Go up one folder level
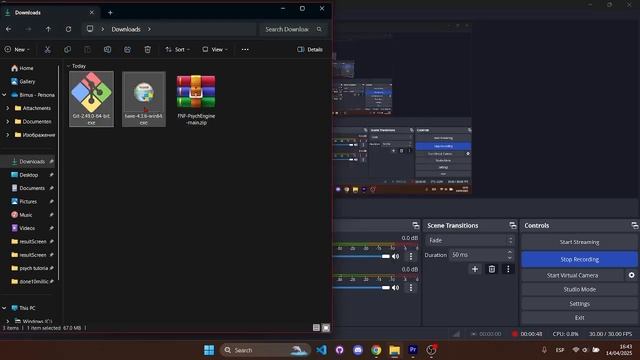The width and height of the screenshot is (640, 360). coord(48,29)
